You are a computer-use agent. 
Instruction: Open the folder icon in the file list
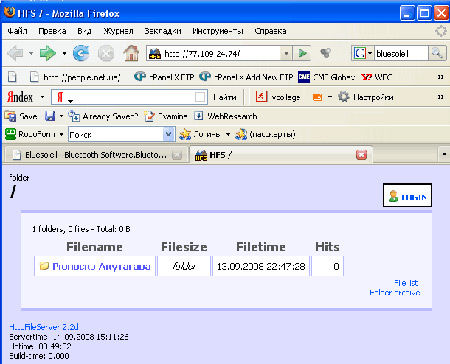[x=44, y=266]
